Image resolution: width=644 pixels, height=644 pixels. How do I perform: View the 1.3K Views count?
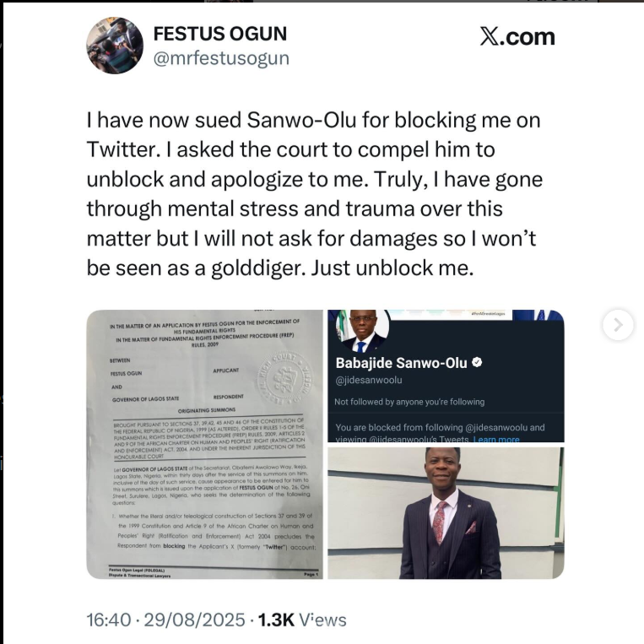[302, 620]
